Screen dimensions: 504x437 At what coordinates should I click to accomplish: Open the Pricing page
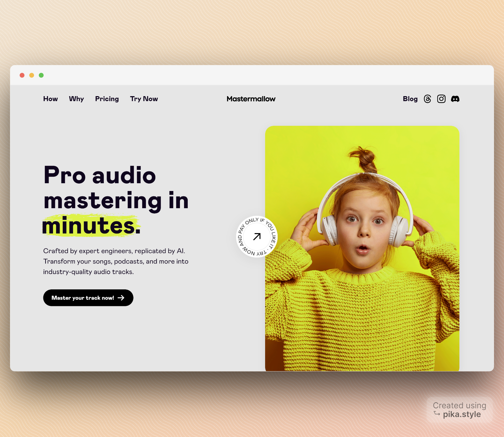[107, 99]
